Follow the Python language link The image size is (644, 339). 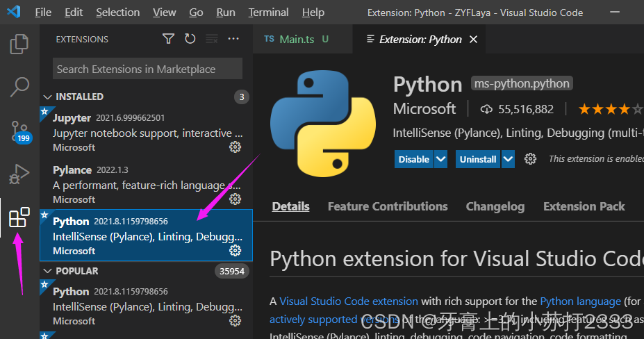pos(580,301)
